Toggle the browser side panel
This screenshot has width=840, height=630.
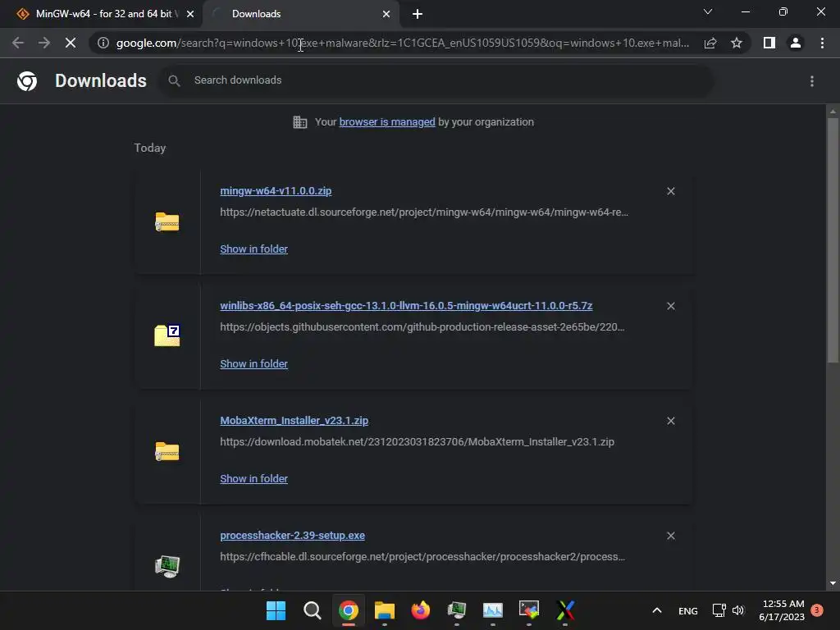[x=769, y=43]
